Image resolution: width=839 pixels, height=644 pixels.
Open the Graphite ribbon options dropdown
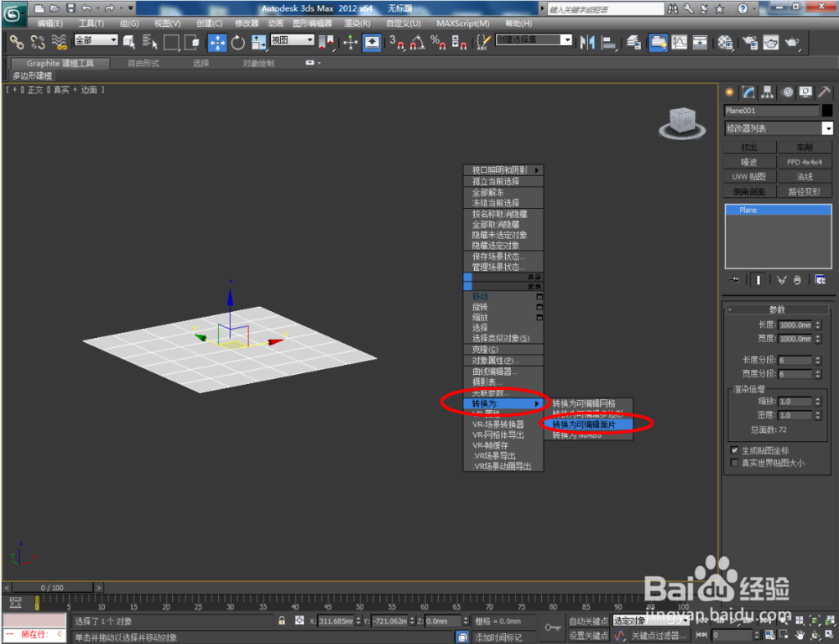click(312, 63)
